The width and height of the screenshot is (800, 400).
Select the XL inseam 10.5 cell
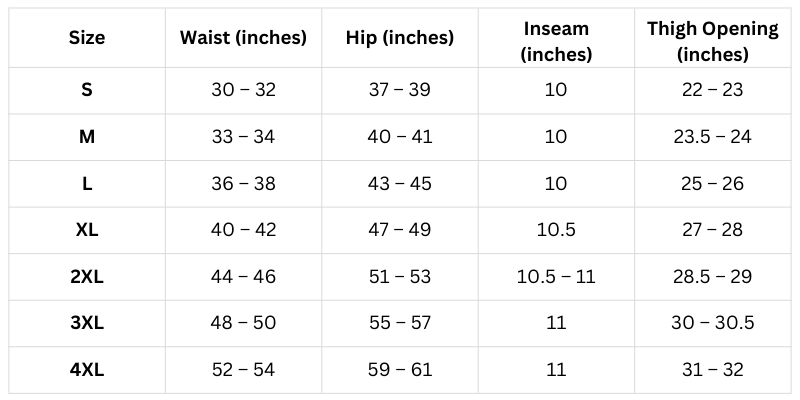coord(556,230)
